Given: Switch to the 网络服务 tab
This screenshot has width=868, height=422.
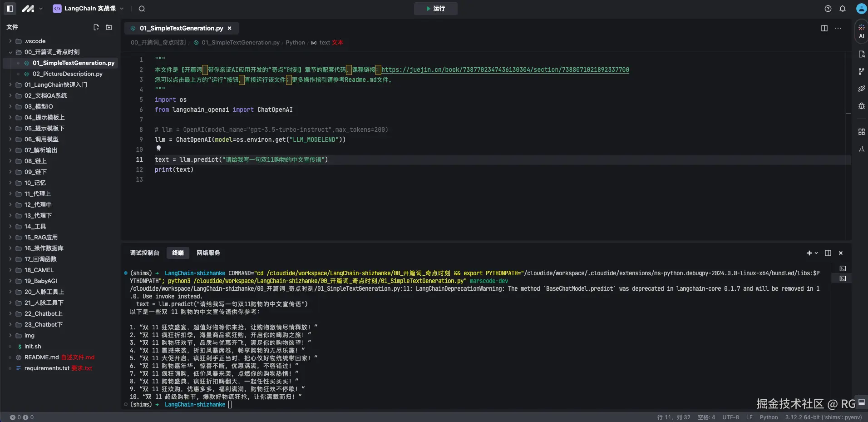Looking at the screenshot, I should tap(208, 253).
